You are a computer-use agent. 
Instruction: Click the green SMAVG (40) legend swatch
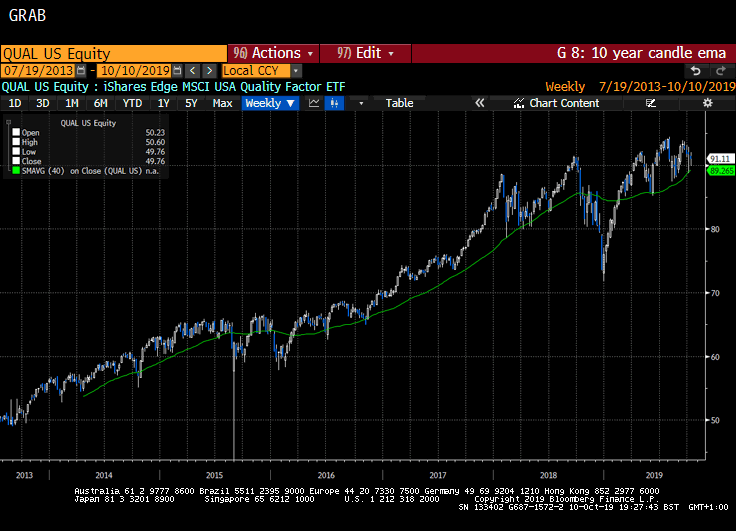pos(16,171)
